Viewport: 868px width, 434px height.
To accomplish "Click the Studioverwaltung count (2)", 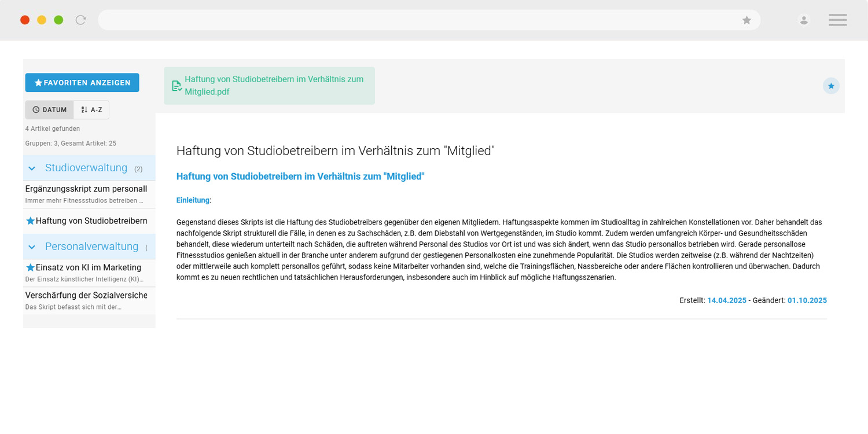I will coord(138,170).
